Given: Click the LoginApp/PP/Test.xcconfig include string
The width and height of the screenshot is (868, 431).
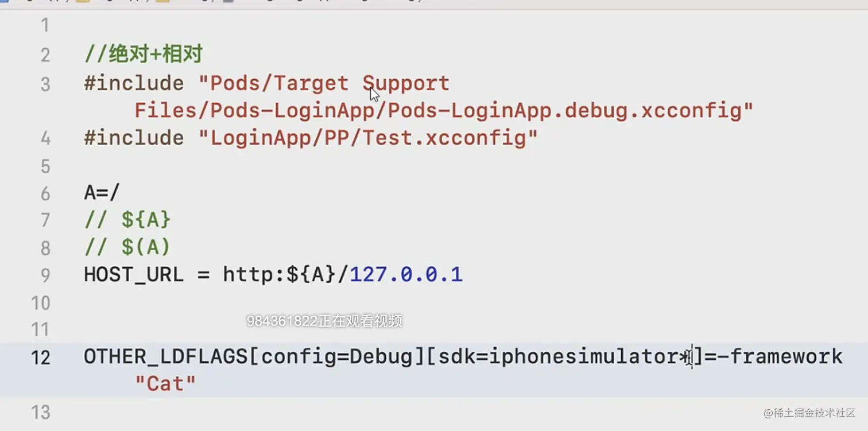Looking at the screenshot, I should click(367, 138).
